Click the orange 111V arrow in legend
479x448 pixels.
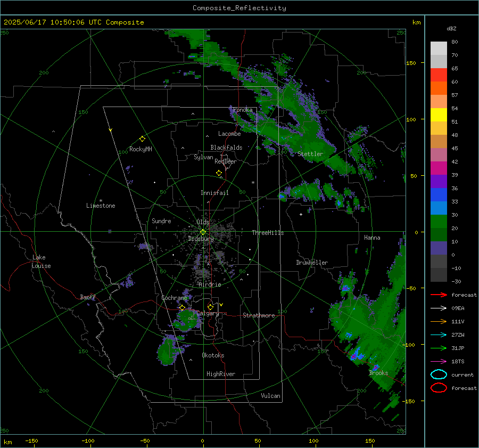(439, 321)
